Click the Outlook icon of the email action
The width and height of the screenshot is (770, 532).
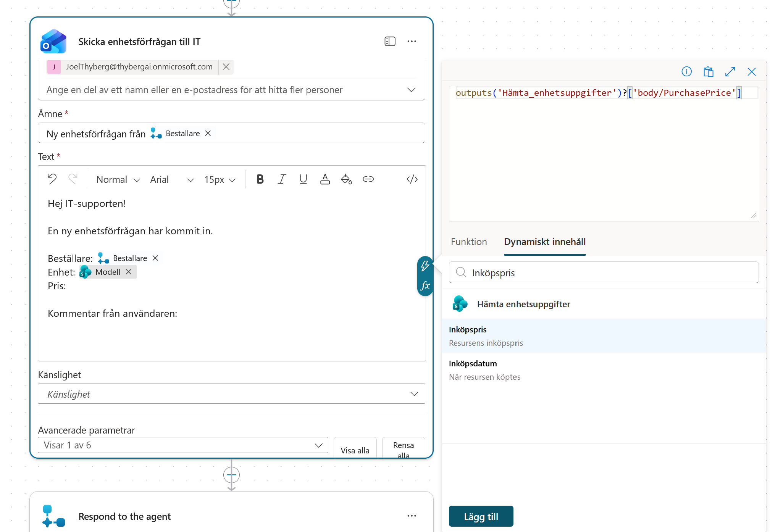[53, 41]
